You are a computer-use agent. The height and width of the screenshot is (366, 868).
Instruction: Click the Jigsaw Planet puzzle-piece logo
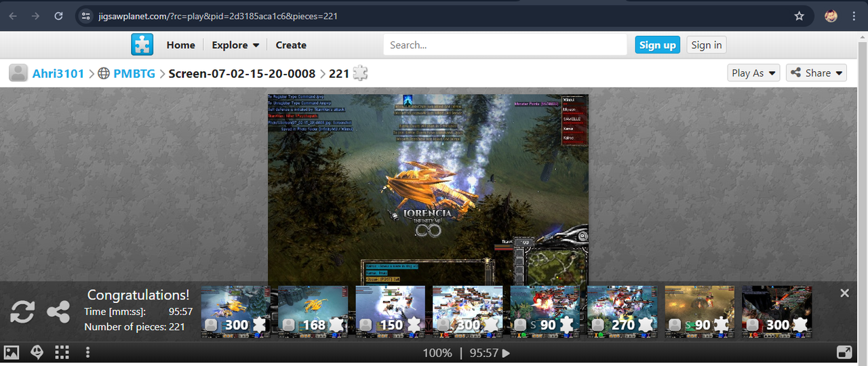(142, 45)
